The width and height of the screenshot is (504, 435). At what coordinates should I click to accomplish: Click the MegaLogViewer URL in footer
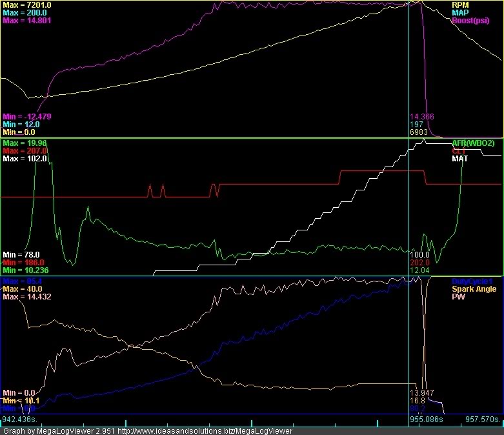[x=205, y=431]
